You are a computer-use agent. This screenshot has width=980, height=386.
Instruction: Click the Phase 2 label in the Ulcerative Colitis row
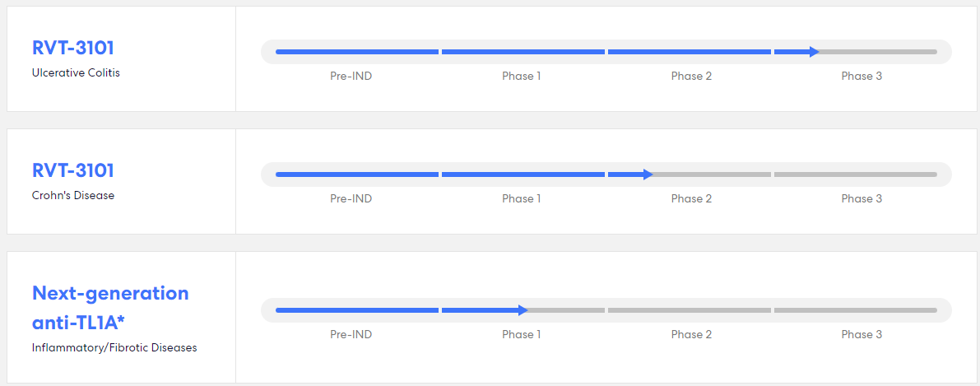(691, 77)
